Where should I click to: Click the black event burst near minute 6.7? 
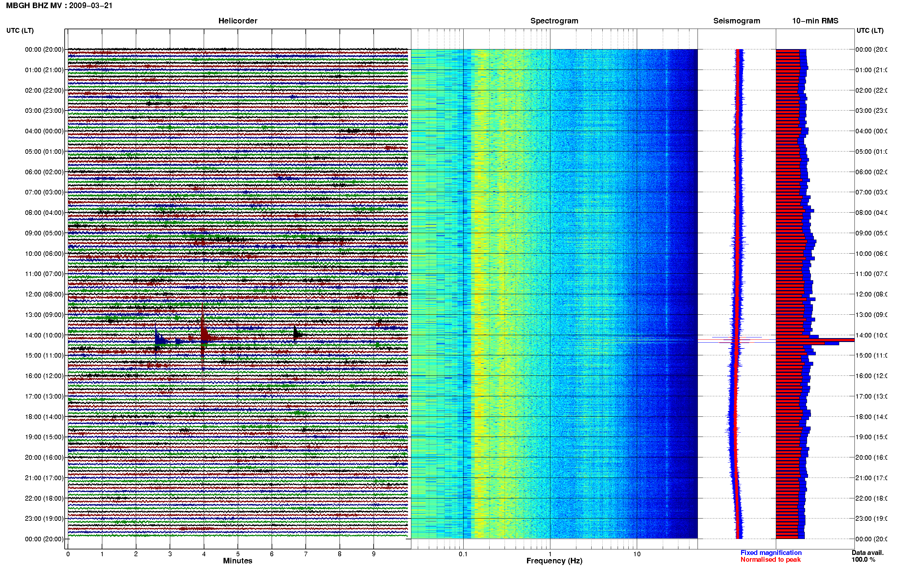296,335
